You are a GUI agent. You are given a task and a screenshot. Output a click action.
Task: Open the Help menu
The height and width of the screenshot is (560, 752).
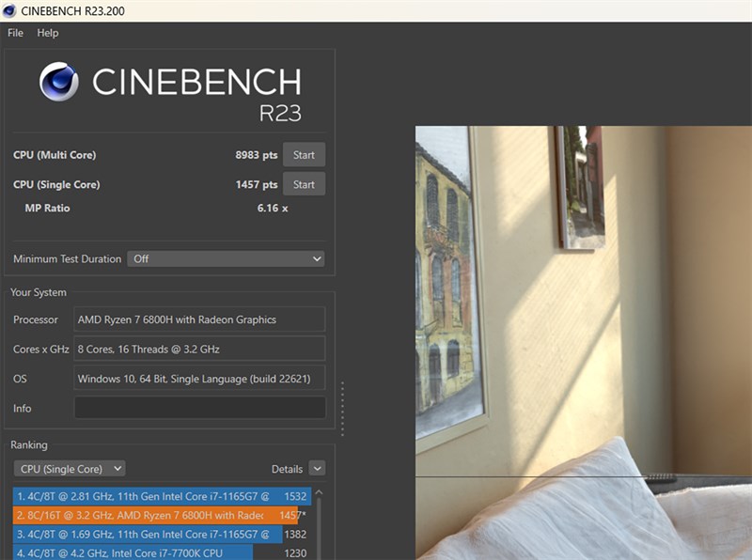click(x=48, y=33)
